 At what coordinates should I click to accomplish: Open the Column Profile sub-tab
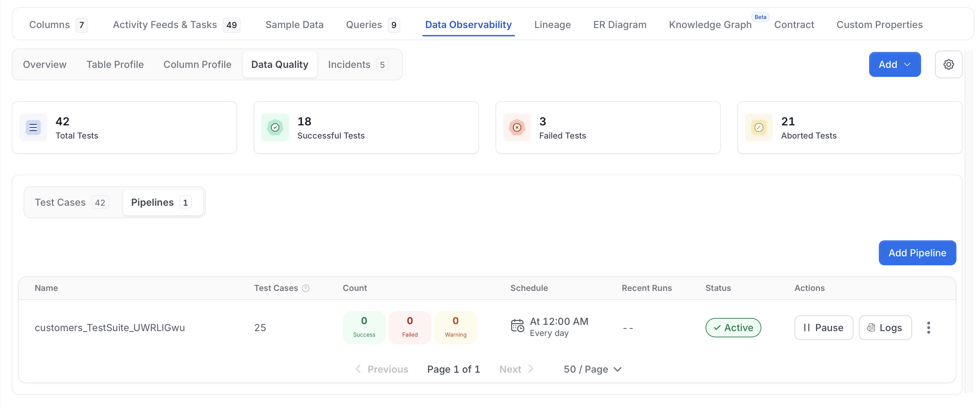[198, 64]
